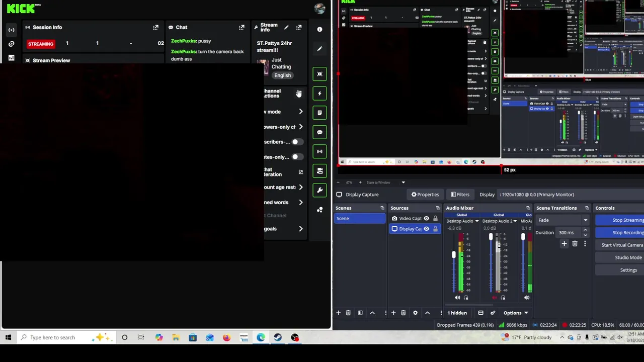Add a new scene in OBS
This screenshot has height=362, width=644.
click(338, 313)
